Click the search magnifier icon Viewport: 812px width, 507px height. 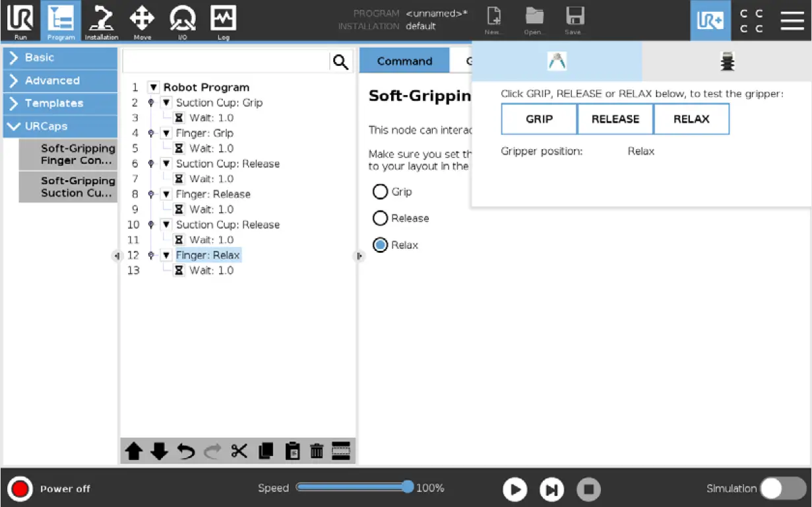(340, 61)
